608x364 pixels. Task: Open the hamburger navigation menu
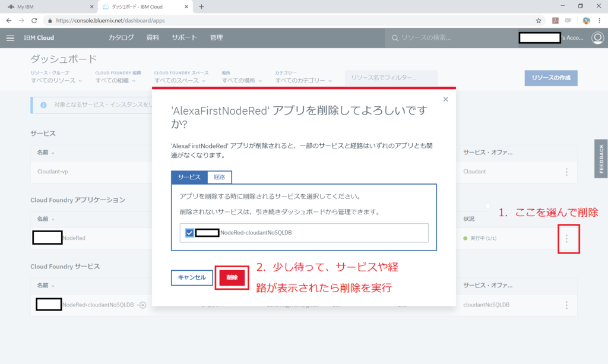[10, 38]
